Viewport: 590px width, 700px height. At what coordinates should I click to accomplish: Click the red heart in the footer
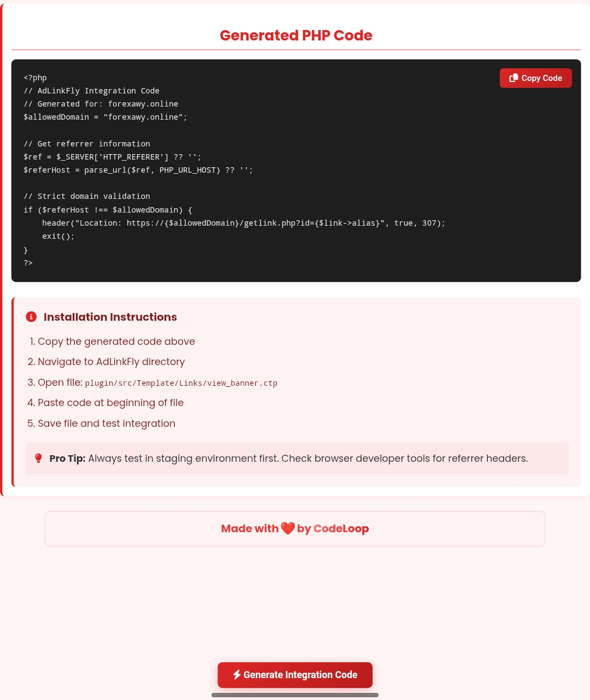point(288,528)
